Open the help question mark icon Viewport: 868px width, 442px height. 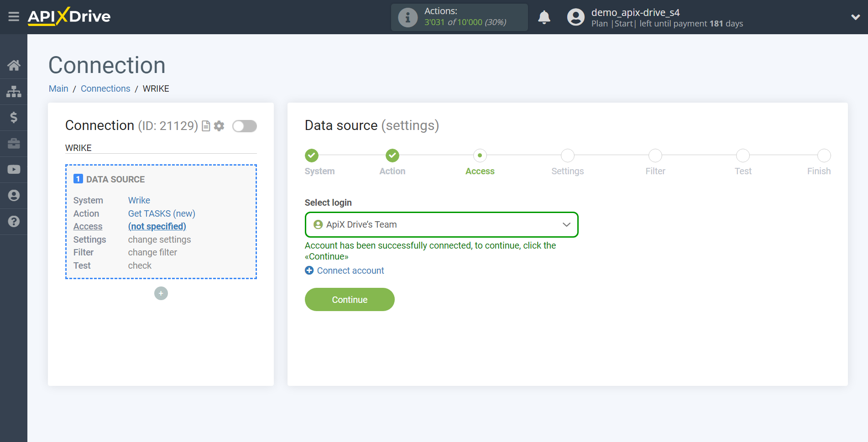click(x=14, y=222)
